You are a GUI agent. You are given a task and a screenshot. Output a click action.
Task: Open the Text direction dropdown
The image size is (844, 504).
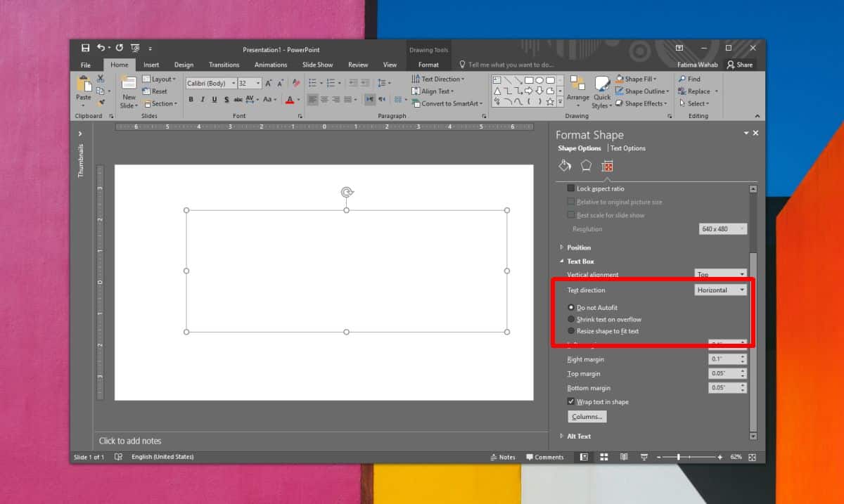(720, 290)
